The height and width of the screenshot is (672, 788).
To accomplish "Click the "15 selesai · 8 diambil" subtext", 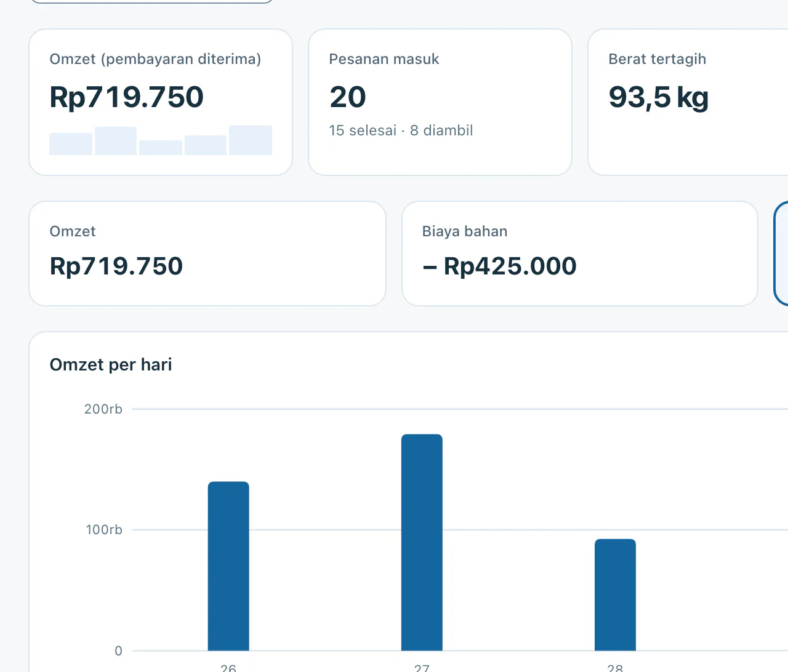I will pos(401,130).
